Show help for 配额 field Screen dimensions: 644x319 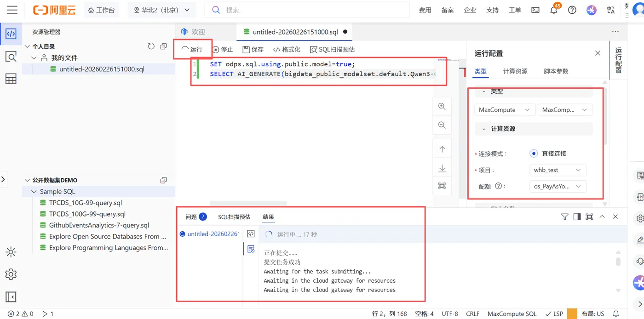click(498, 186)
